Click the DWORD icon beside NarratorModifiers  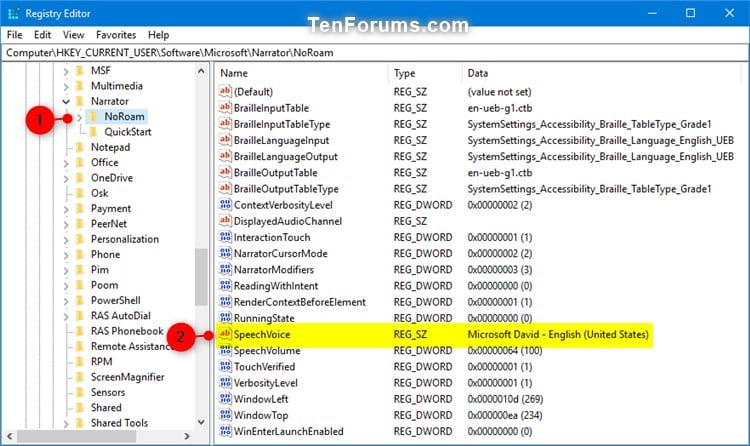(x=225, y=269)
